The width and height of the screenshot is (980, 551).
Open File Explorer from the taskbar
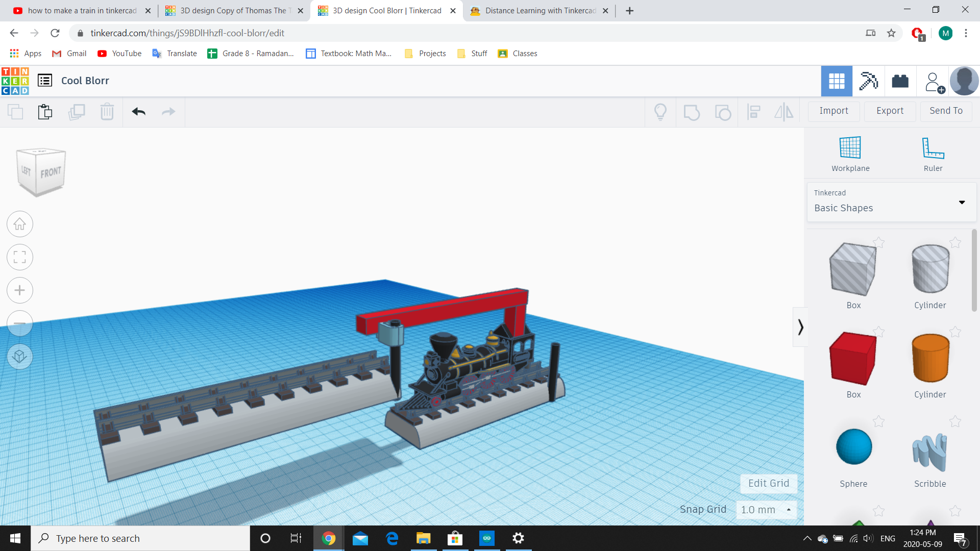[x=423, y=538]
